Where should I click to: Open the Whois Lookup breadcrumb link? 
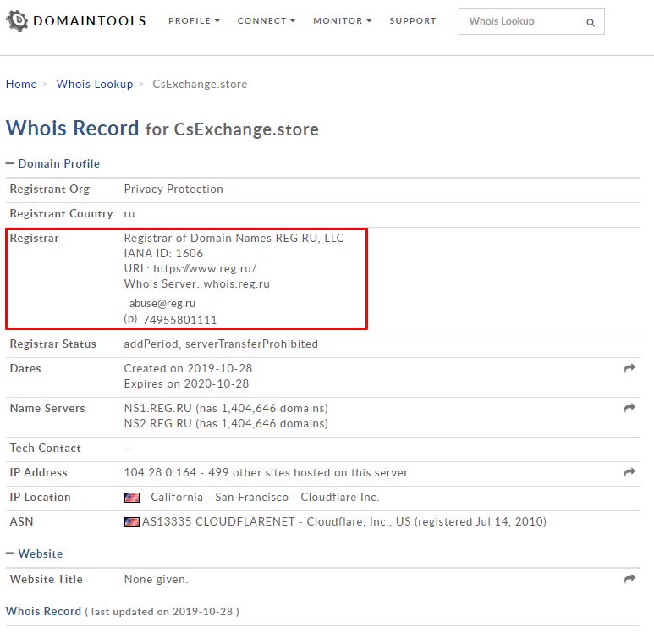pyautogui.click(x=95, y=85)
